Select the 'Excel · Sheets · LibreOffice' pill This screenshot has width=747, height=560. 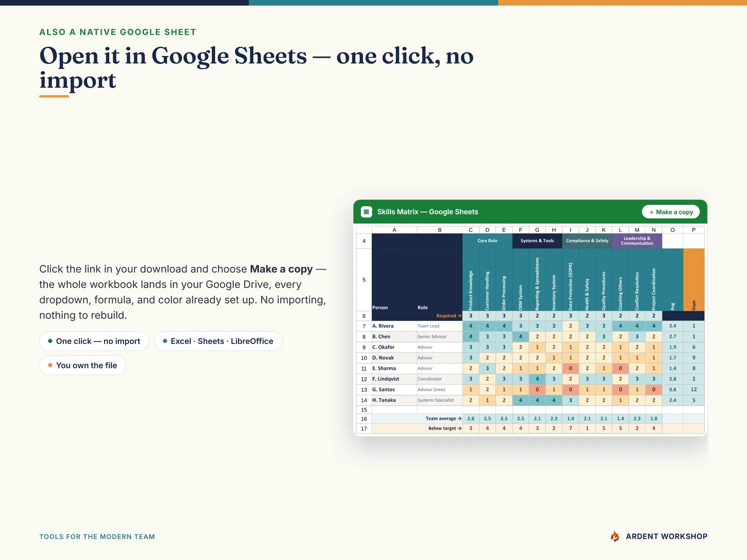(x=218, y=341)
